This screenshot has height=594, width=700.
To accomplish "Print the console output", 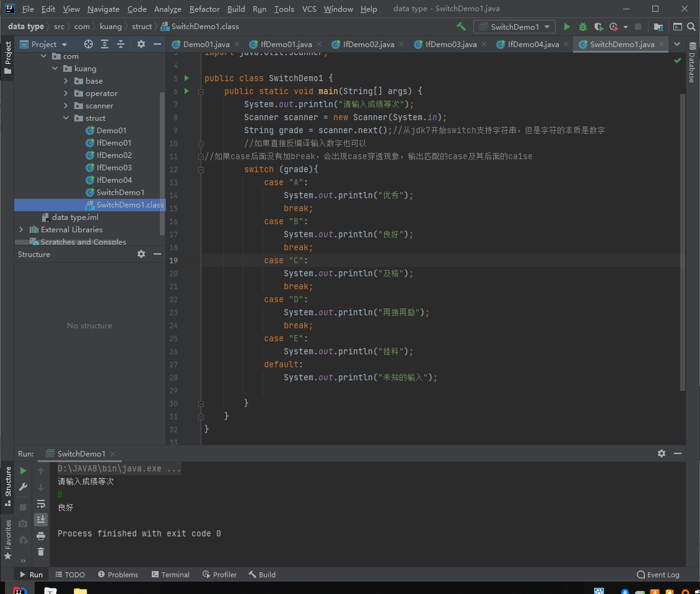I will [x=41, y=536].
